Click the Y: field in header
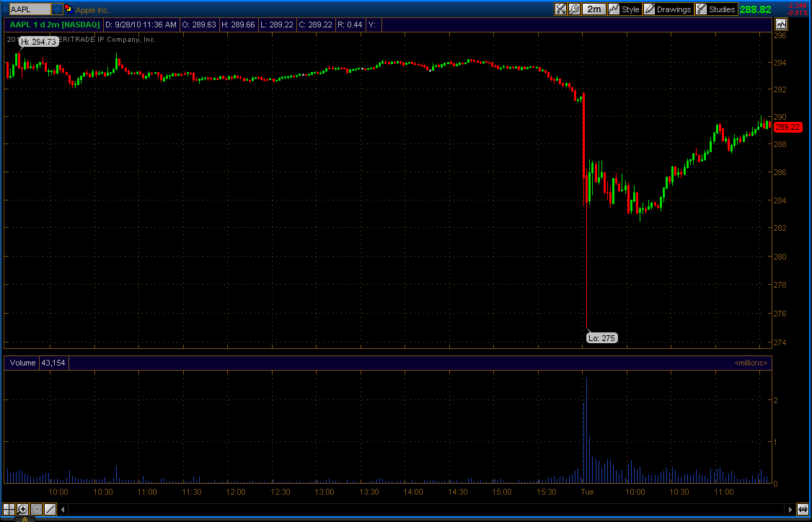This screenshot has width=812, height=522. [371, 25]
